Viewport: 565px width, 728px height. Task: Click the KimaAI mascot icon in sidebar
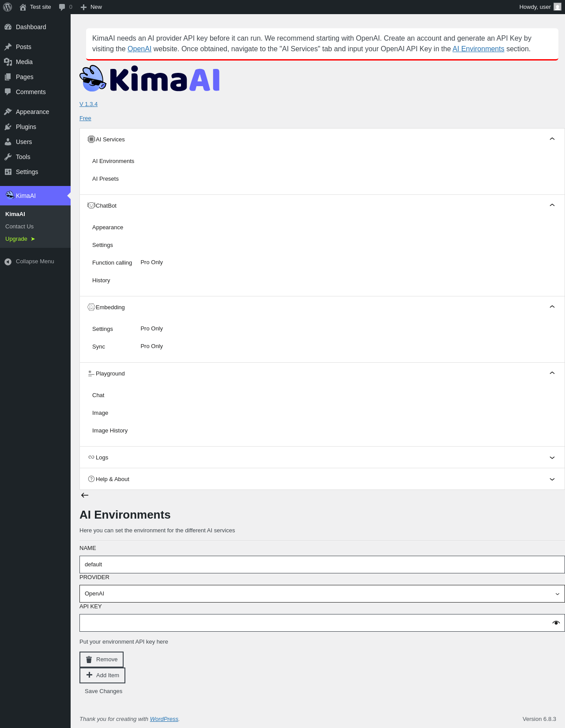10,195
